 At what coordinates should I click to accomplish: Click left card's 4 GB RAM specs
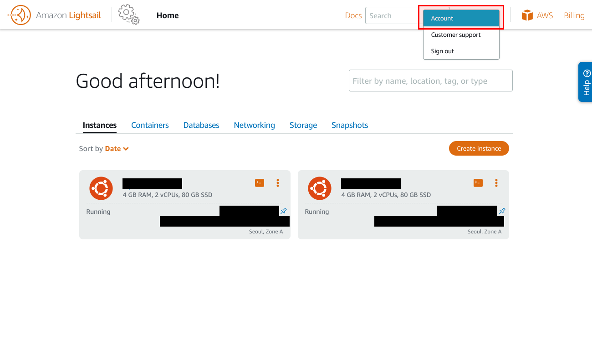168,195
